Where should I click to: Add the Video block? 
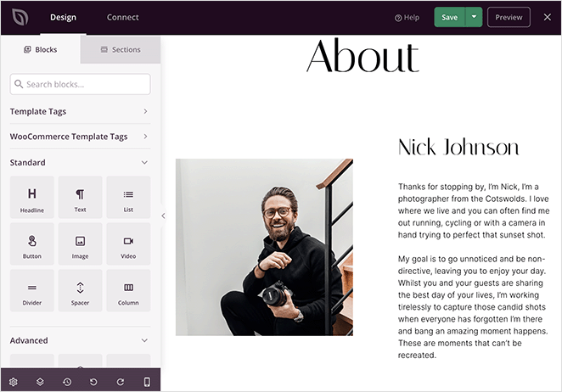(x=128, y=244)
